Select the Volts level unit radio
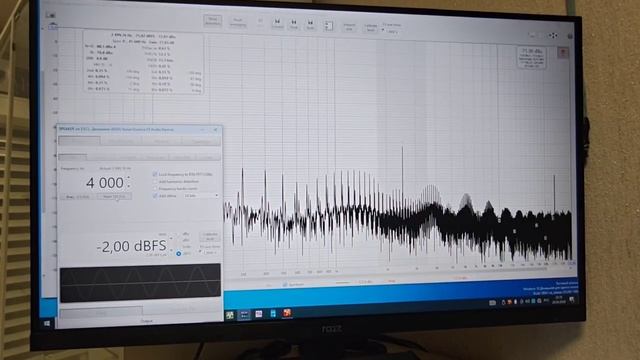 coord(178,247)
